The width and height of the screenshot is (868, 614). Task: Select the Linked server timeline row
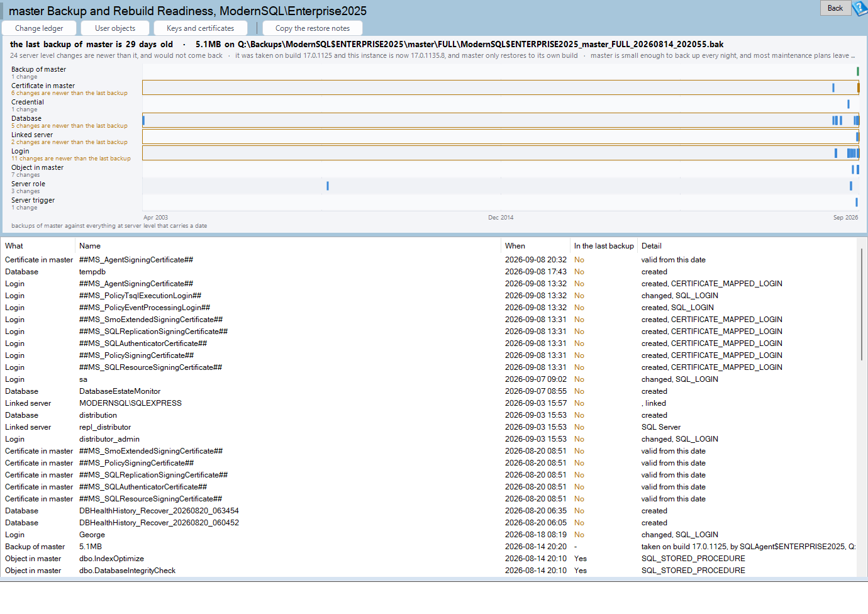pos(501,137)
